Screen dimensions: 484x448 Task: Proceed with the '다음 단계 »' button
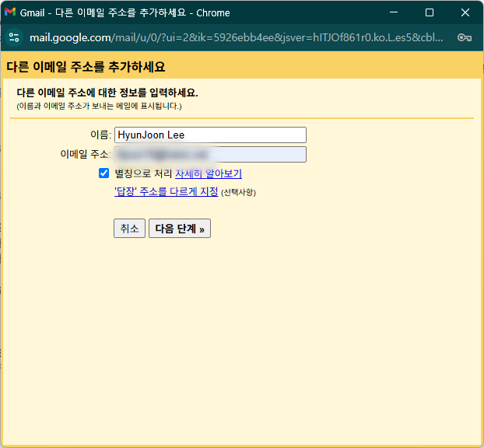click(x=179, y=229)
